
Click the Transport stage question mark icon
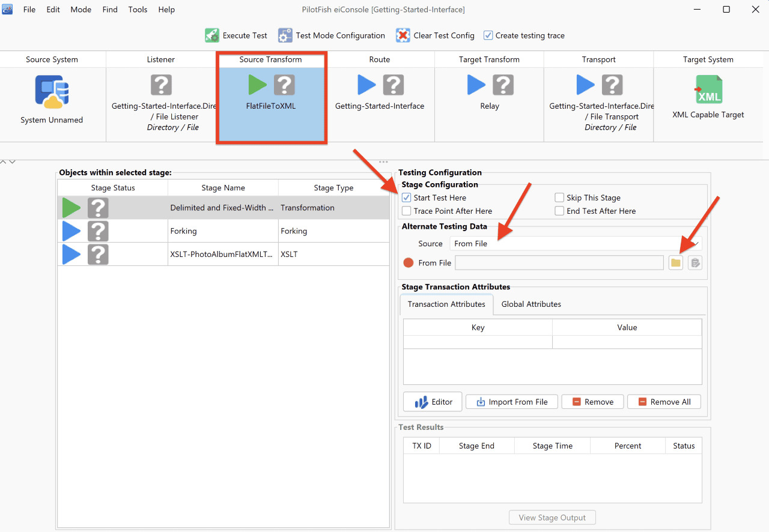click(x=612, y=85)
